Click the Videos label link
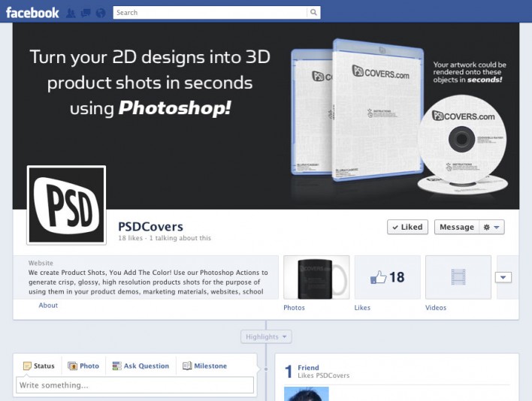 [x=436, y=307]
